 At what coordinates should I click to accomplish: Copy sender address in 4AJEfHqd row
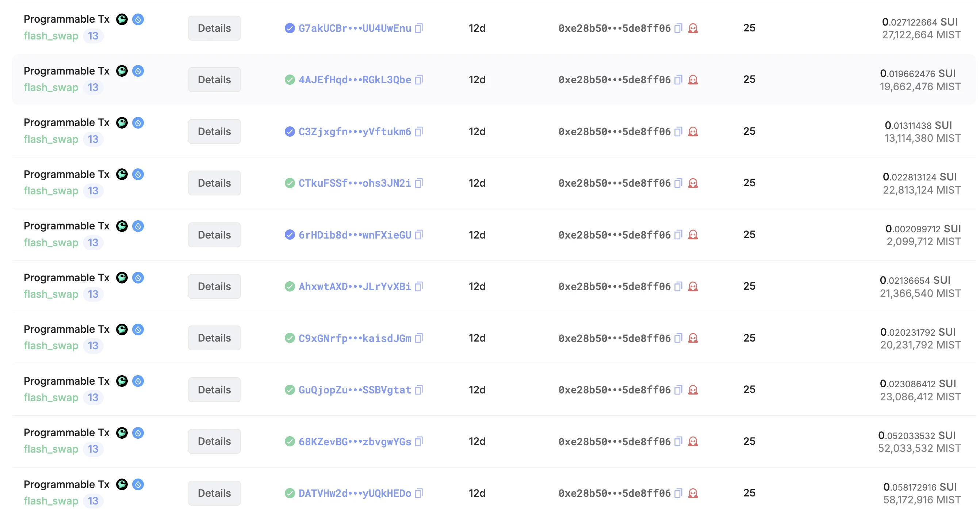click(x=678, y=80)
